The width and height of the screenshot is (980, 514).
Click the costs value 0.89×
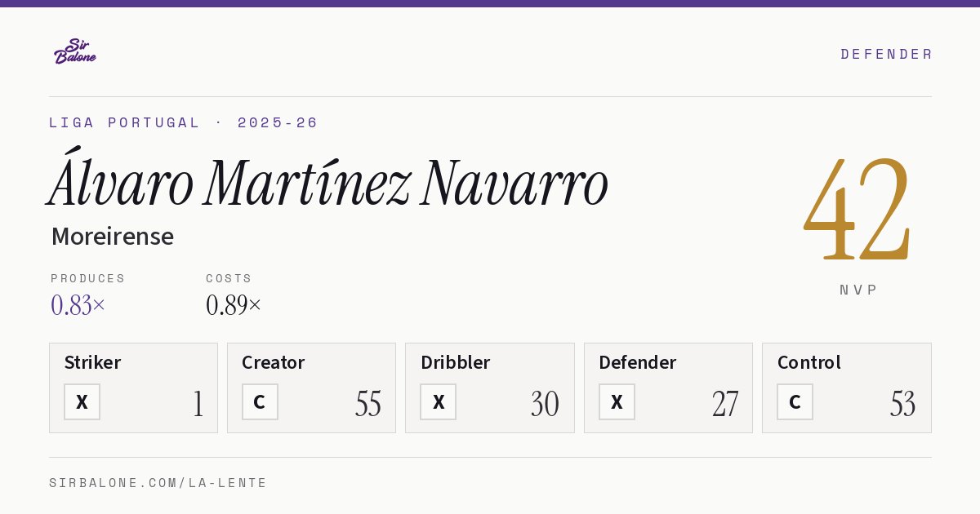click(x=234, y=305)
